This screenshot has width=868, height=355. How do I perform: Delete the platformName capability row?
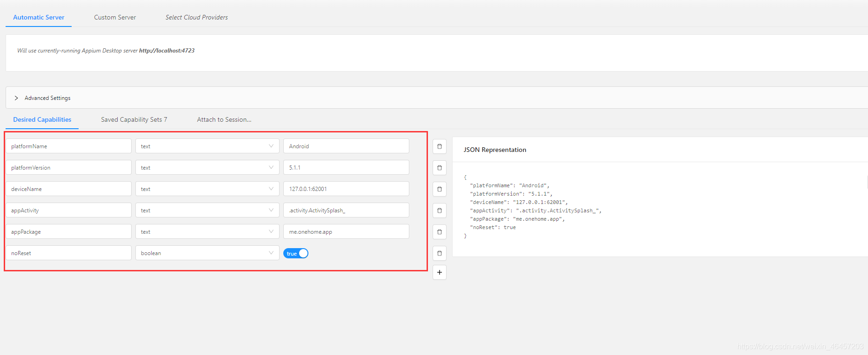click(x=440, y=146)
